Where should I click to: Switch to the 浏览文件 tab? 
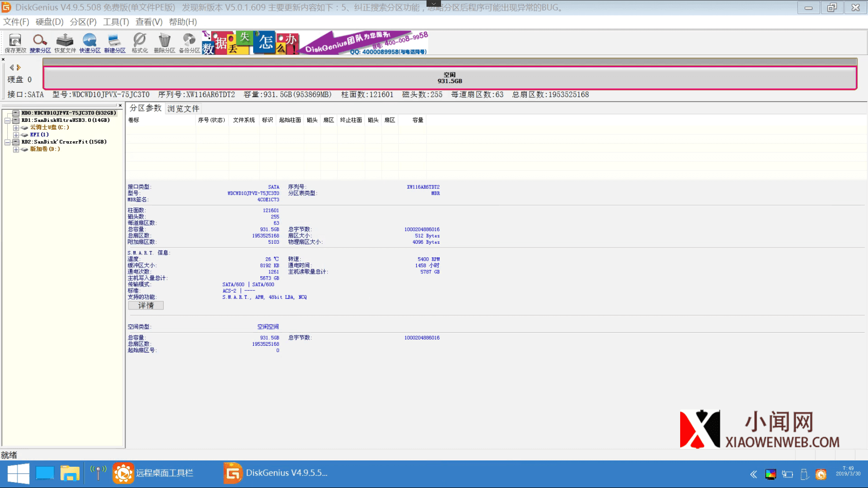coord(183,108)
